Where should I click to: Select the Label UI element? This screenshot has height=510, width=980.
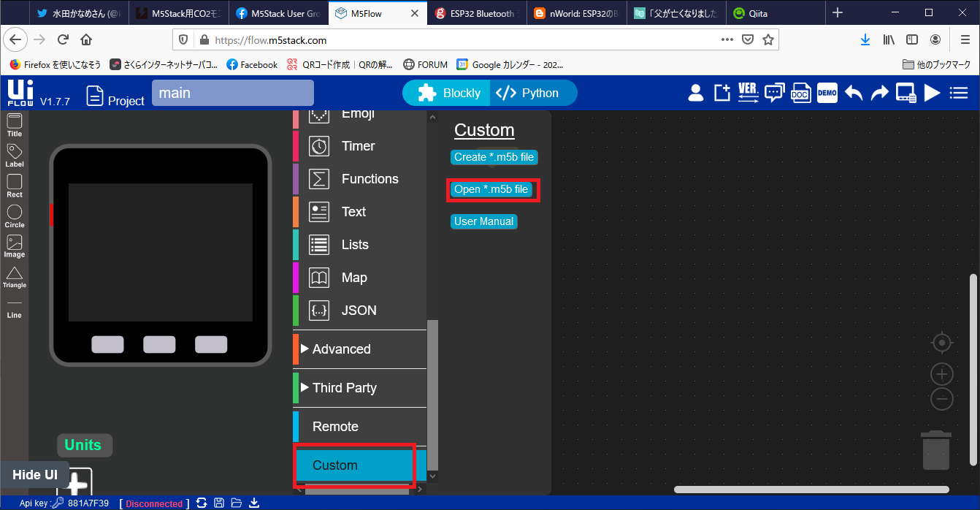(x=15, y=156)
